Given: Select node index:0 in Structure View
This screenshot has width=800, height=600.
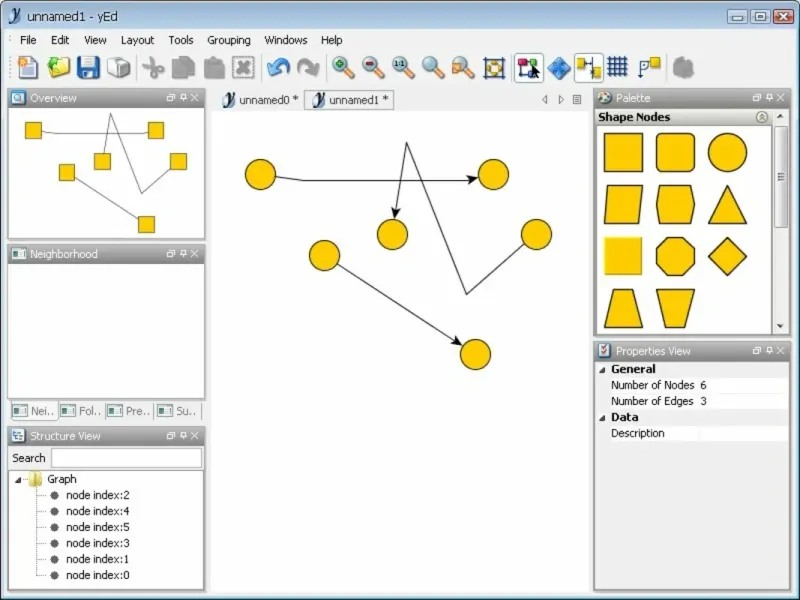Looking at the screenshot, I should 97,575.
